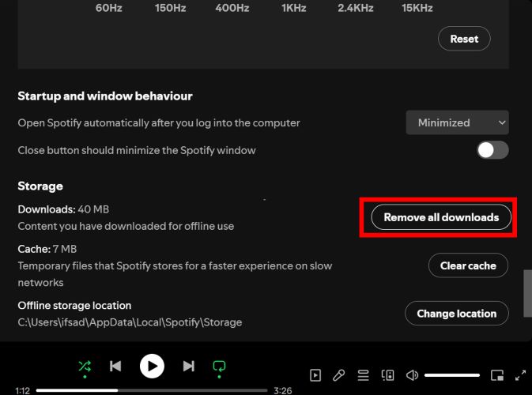Open the miniplayer icon

point(497,375)
